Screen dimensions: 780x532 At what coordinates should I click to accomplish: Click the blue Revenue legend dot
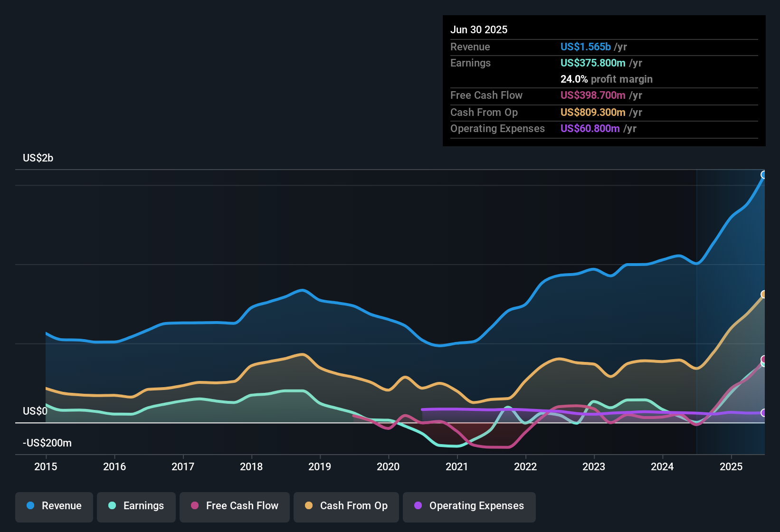click(30, 505)
